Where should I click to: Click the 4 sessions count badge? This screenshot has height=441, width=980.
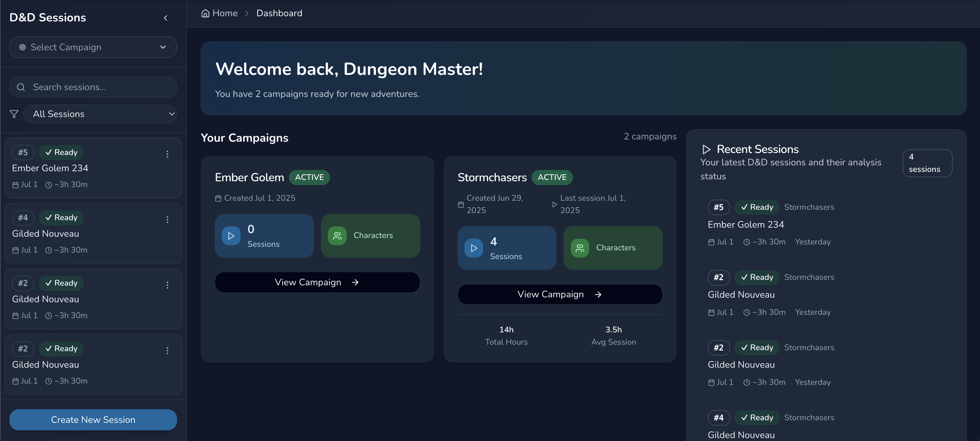[x=927, y=163]
